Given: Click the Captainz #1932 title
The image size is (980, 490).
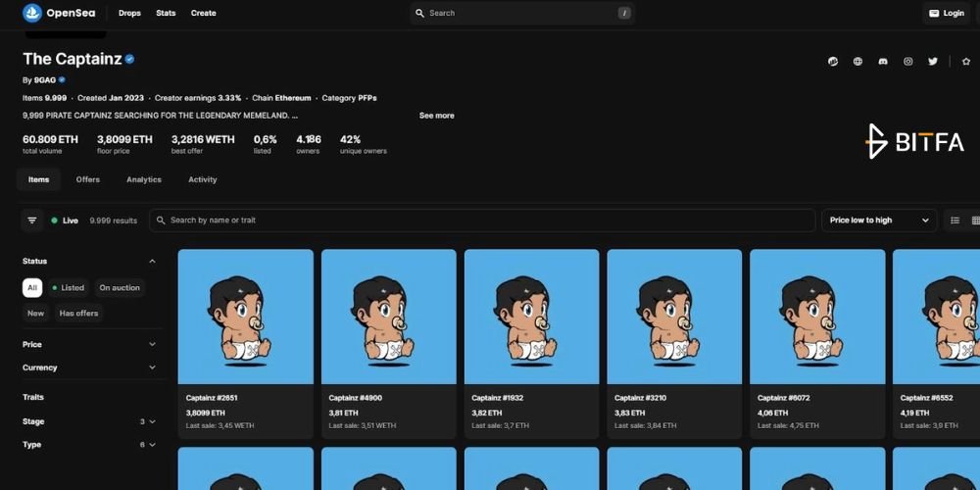Looking at the screenshot, I should point(498,398).
